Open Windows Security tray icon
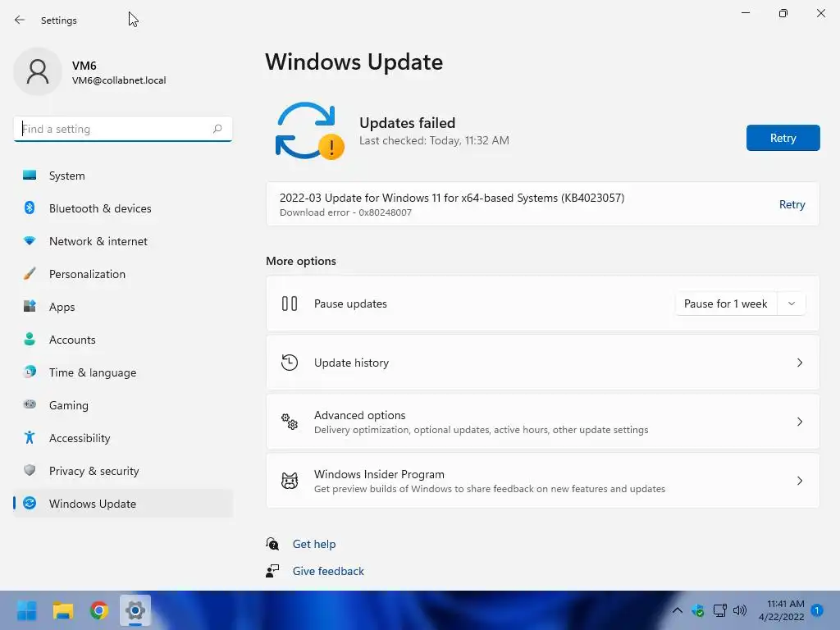 click(x=698, y=610)
